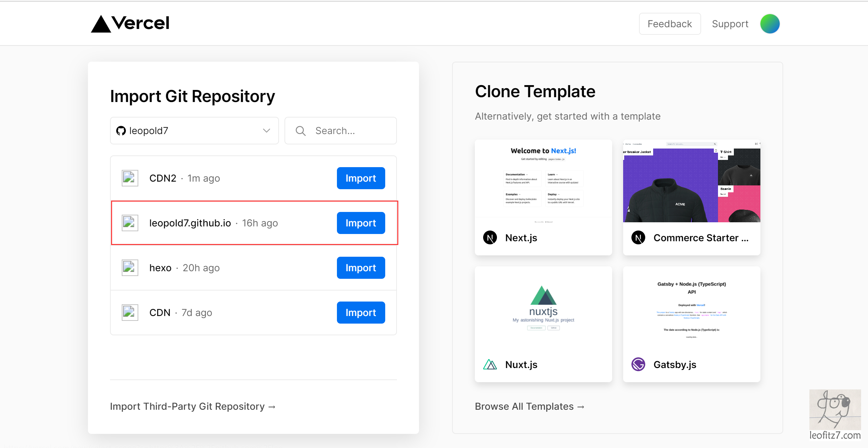Viewport: 868px width, 448px height.
Task: Import the CDN2 repository
Action: coord(361,178)
